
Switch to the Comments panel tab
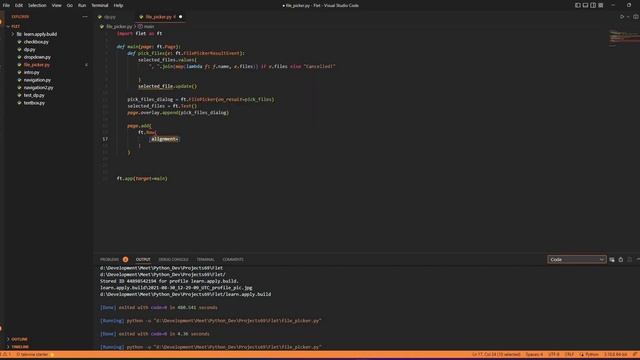tap(233, 260)
